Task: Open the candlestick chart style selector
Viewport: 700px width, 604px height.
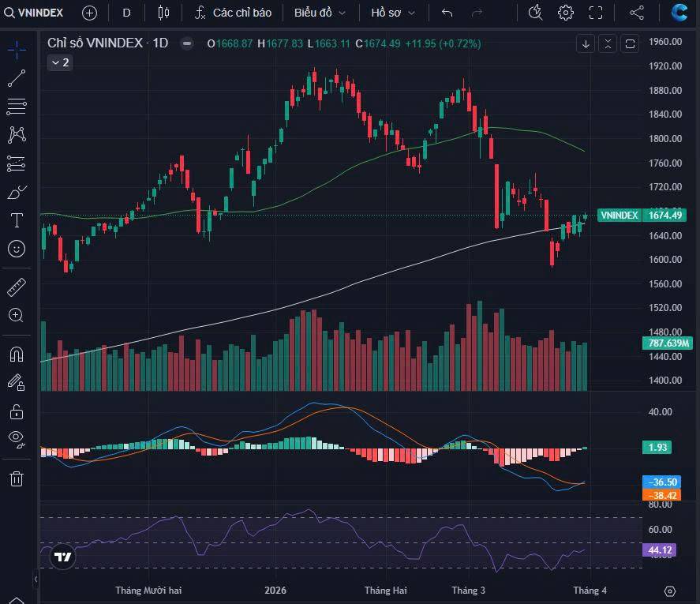Action: coord(163,13)
